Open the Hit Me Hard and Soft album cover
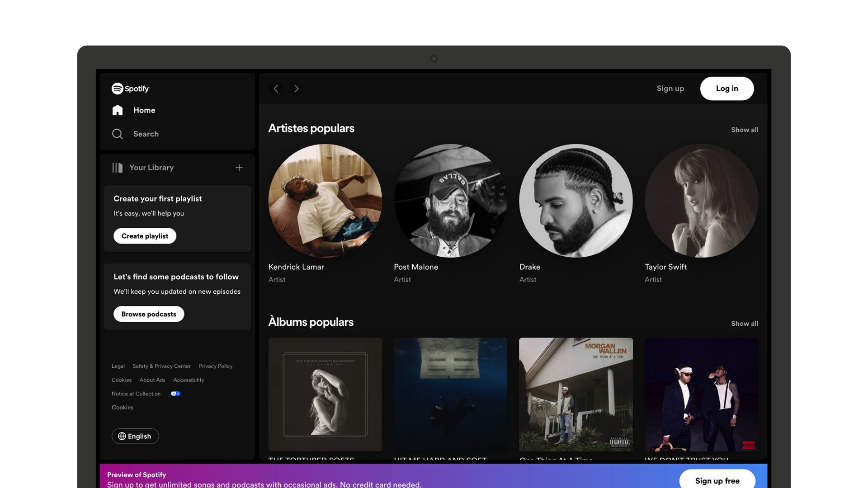The height and width of the screenshot is (488, 868). [x=450, y=394]
